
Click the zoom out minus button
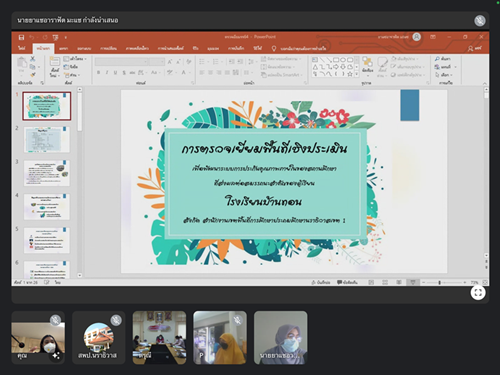point(424,282)
